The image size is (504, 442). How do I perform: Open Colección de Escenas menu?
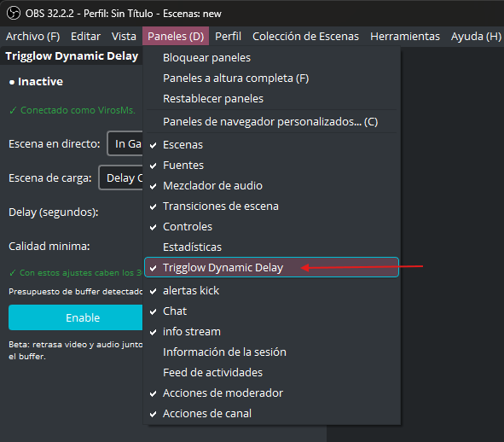click(x=305, y=37)
